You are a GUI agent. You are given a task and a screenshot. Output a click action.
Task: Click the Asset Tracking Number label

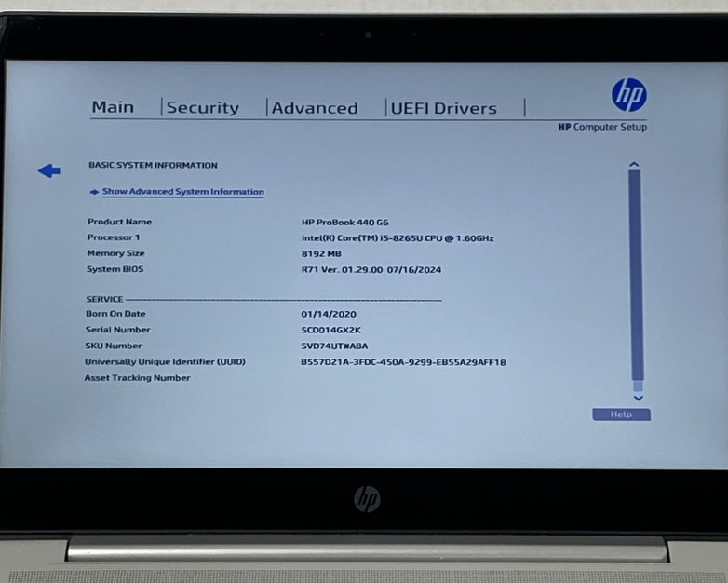tap(138, 378)
